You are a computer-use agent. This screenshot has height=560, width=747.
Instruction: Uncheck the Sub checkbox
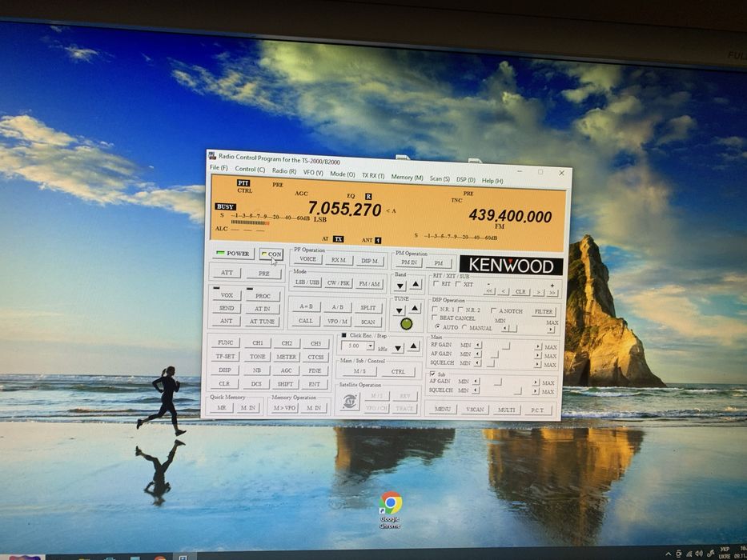tap(432, 374)
